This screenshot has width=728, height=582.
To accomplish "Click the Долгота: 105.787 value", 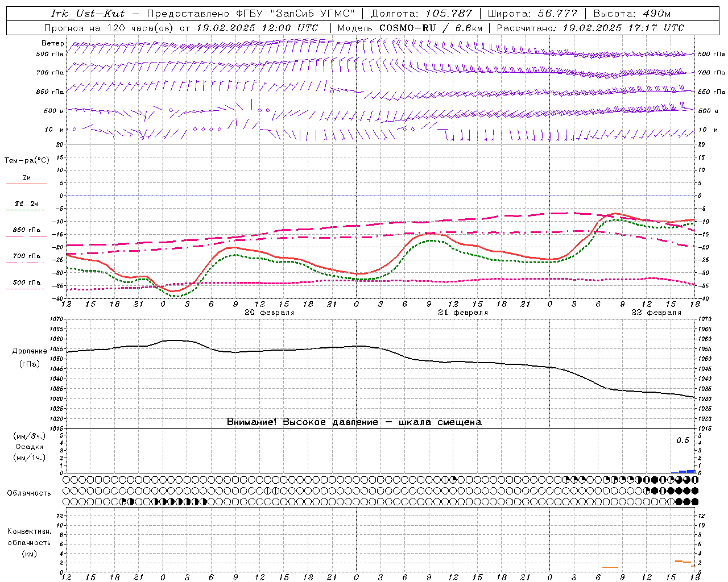I will click(421, 14).
